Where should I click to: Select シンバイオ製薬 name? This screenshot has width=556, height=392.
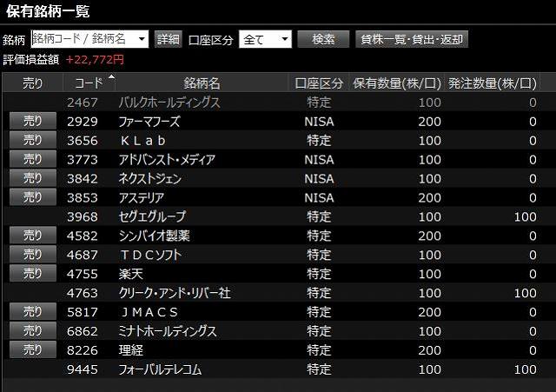coord(155,236)
